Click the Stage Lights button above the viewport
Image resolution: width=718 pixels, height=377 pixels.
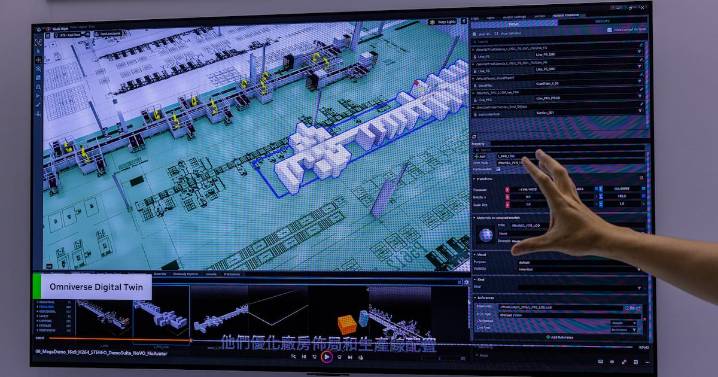pyautogui.click(x=442, y=22)
